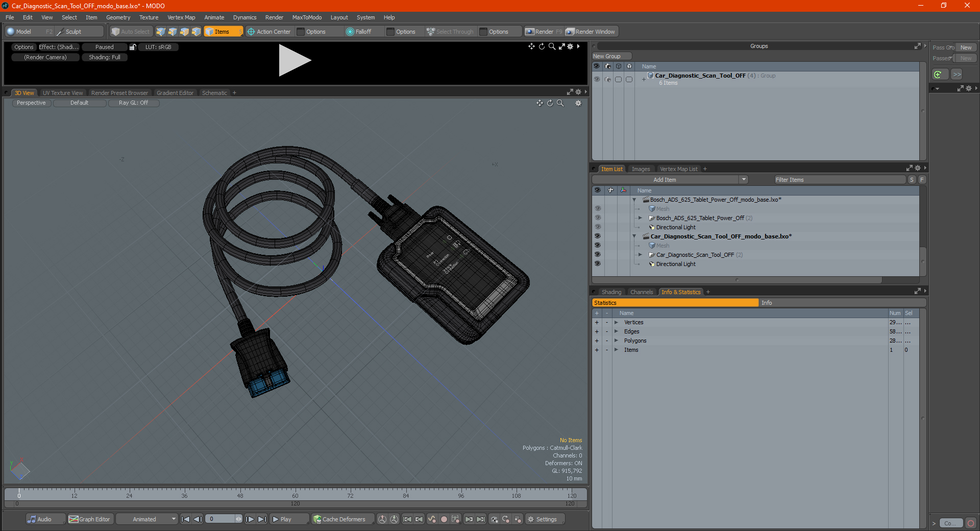Switch to UV Texture View tab

63,93
